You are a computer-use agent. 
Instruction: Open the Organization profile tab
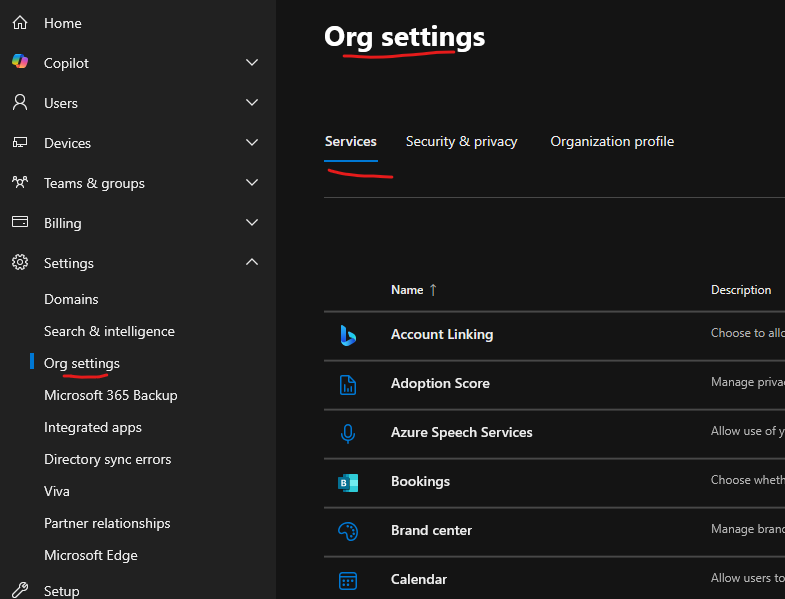(612, 142)
